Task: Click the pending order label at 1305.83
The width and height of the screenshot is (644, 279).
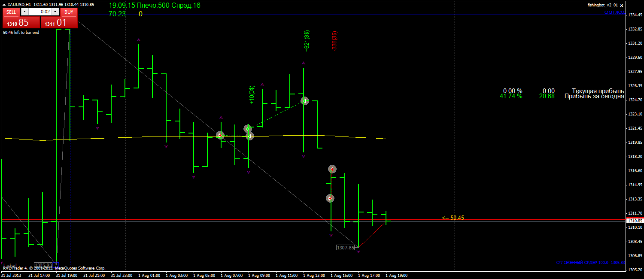Action: click(x=590, y=262)
